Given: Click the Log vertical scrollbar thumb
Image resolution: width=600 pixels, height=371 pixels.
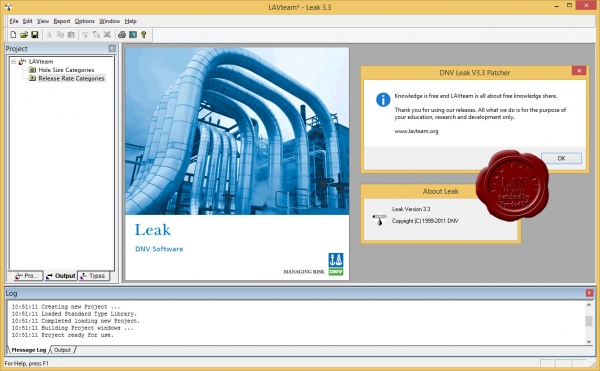Looking at the screenshot, I should [589, 321].
